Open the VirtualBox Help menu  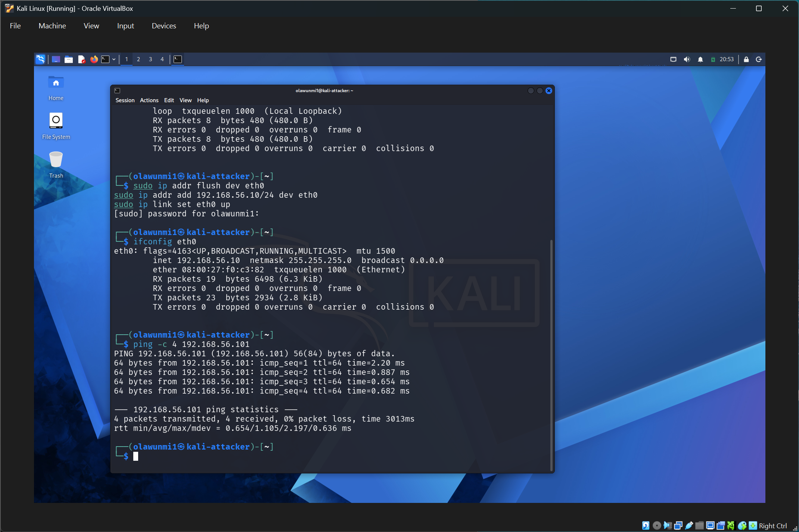point(202,26)
